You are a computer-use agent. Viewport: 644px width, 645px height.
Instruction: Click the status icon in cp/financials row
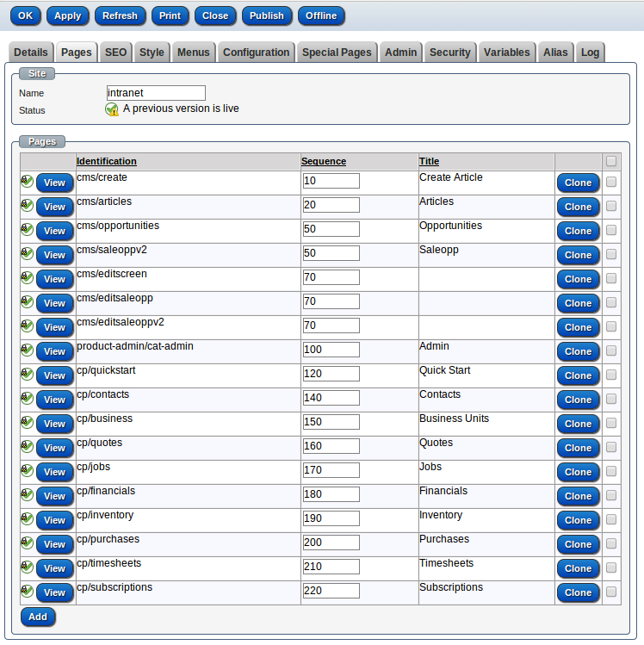coord(27,495)
